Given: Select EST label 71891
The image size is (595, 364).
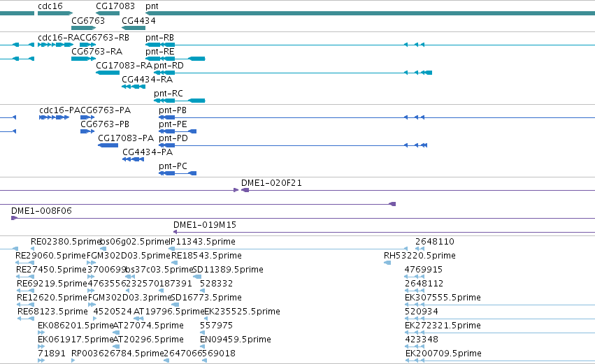Looking at the screenshot, I should pos(52,354).
